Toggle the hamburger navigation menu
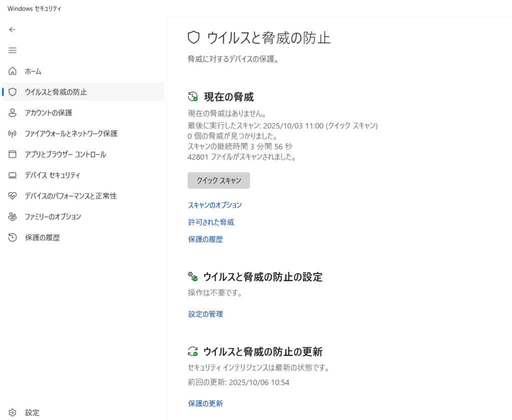The height and width of the screenshot is (420, 512). tap(12, 50)
